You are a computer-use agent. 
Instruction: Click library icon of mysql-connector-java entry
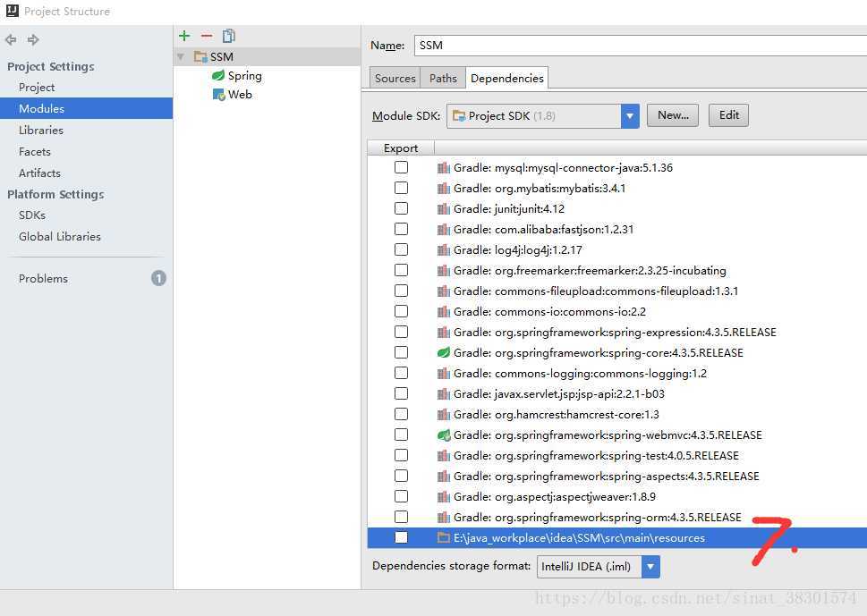click(x=444, y=168)
